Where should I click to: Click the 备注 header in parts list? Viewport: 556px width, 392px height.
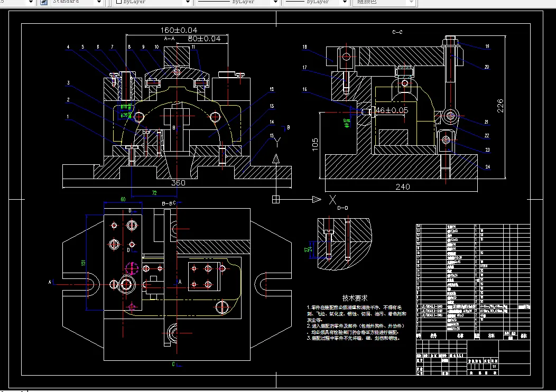point(524,335)
